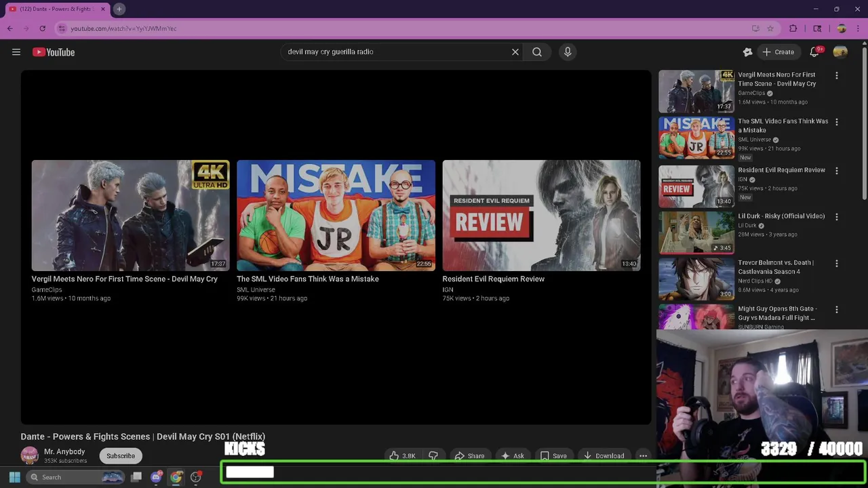
Task: Open a new tab with the plus icon
Action: click(x=119, y=9)
